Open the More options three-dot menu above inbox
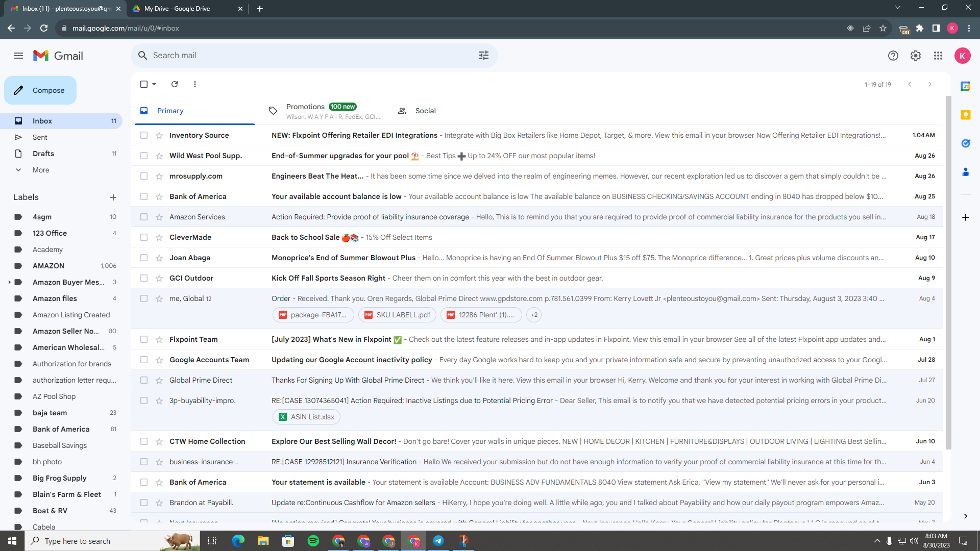 (x=195, y=84)
